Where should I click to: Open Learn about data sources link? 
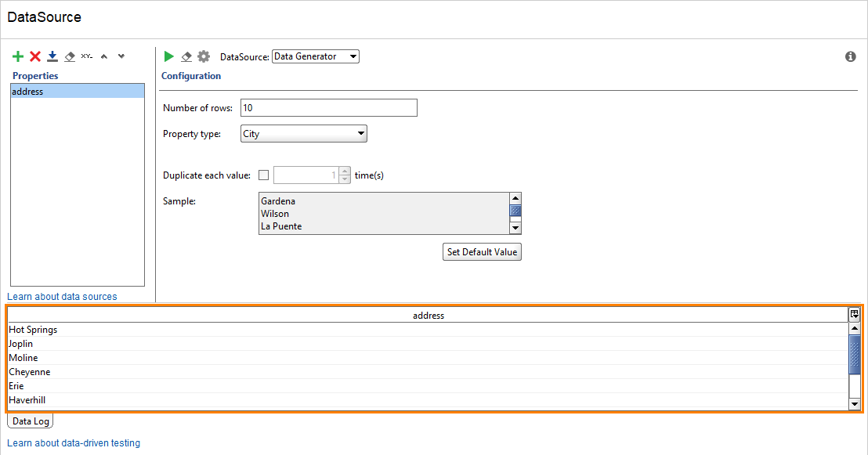(62, 297)
